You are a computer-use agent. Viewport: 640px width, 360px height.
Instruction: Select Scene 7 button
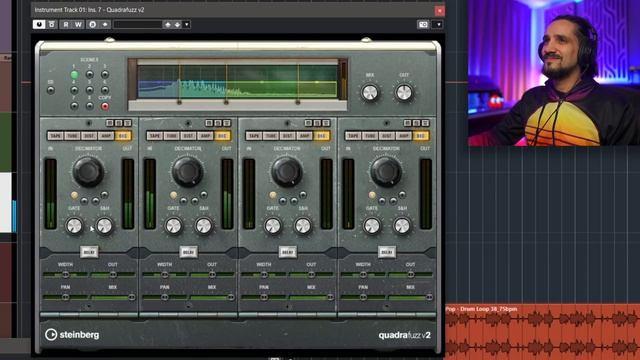click(74, 106)
